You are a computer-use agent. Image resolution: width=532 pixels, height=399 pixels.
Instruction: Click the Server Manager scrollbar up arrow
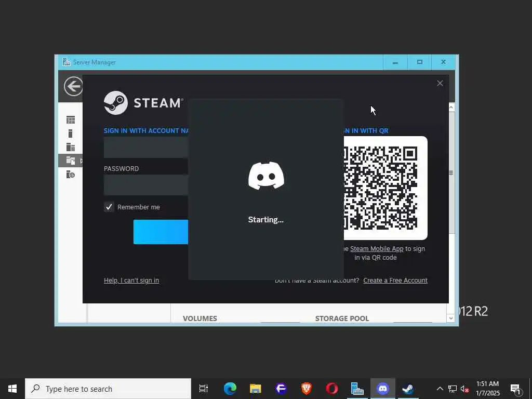451,108
